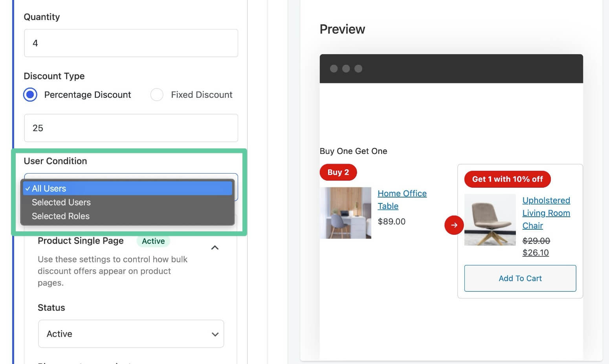Open the Status dropdown arrow
This screenshot has height=364, width=609.
coord(215,334)
